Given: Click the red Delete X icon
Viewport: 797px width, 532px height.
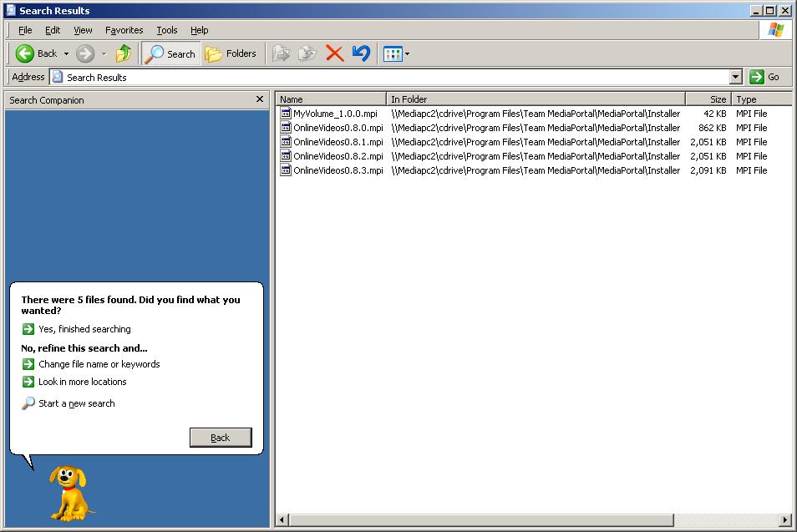Looking at the screenshot, I should pyautogui.click(x=334, y=53).
